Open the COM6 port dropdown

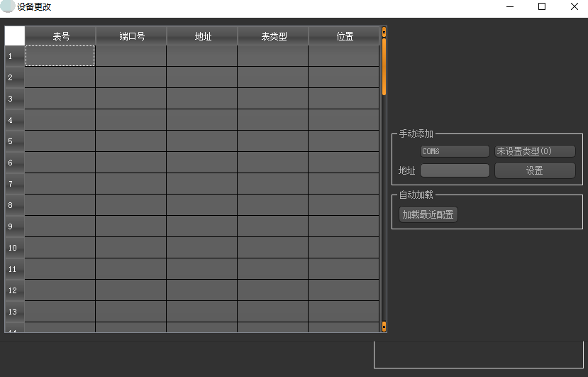tap(455, 151)
